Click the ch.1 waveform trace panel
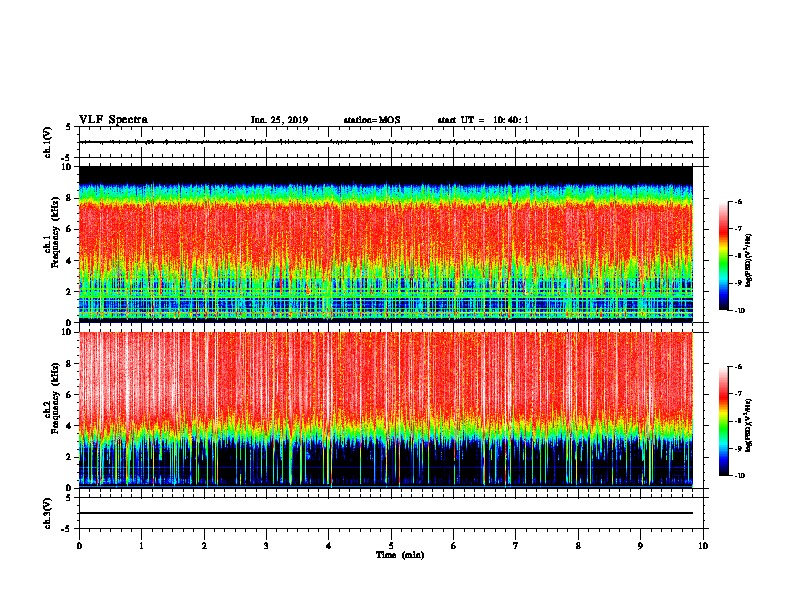This screenshot has height=612, width=792. click(x=391, y=142)
